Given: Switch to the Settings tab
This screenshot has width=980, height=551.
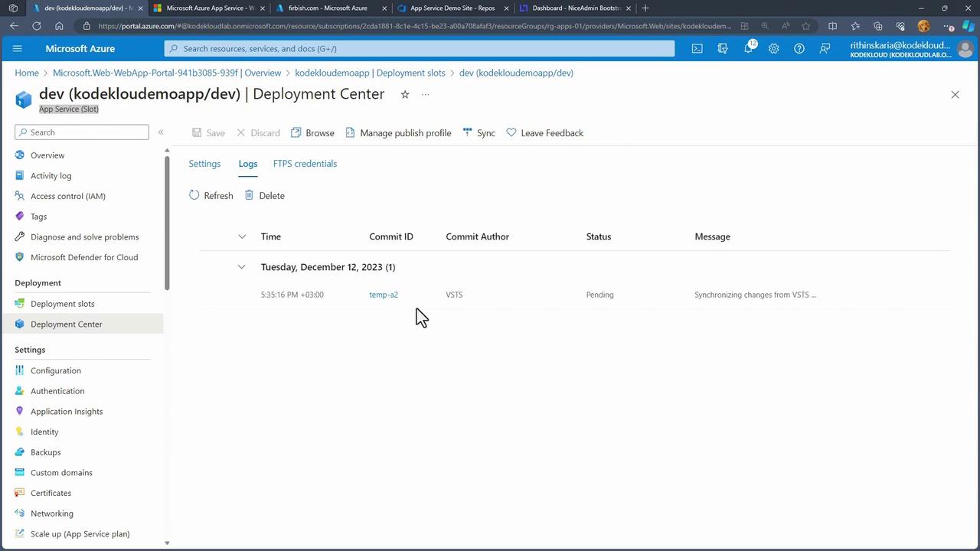Looking at the screenshot, I should point(204,164).
